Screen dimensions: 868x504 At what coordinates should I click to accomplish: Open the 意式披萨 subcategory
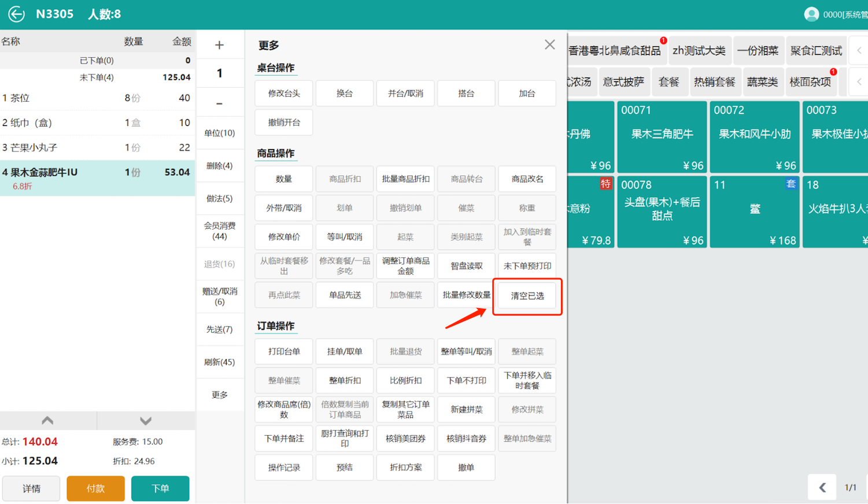623,82
